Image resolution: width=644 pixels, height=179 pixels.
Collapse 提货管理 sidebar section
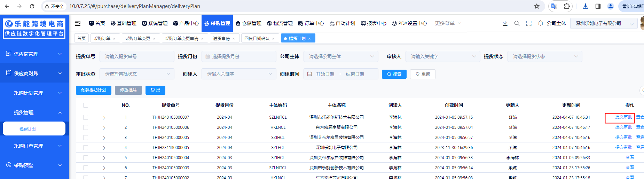(34, 112)
